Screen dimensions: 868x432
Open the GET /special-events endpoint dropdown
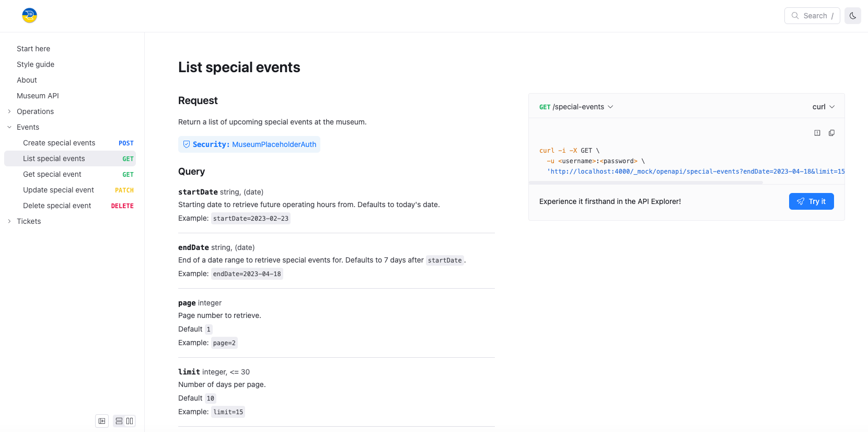(576, 107)
